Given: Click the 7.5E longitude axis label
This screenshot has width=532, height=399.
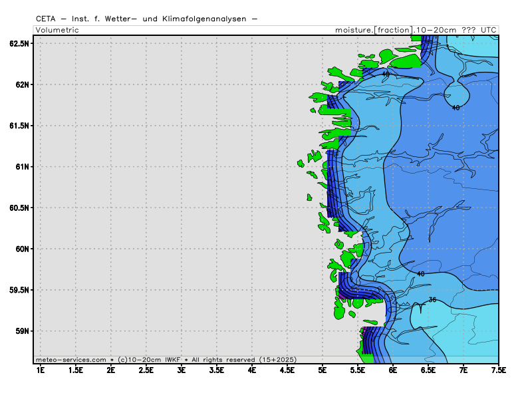Looking at the screenshot, I should [x=499, y=369].
